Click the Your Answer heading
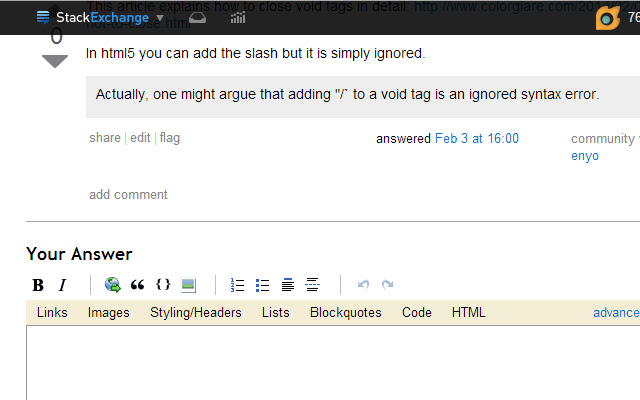Screen dimensions: 640x400 tap(79, 254)
